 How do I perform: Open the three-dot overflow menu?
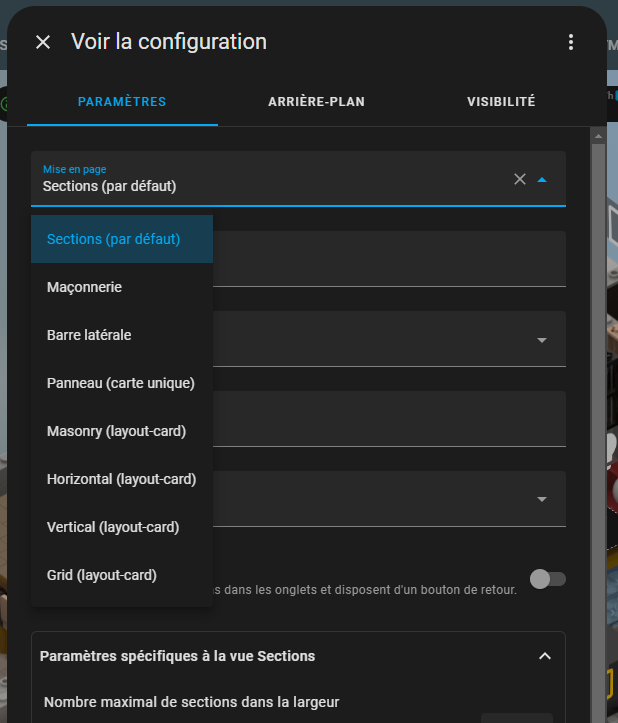571,42
